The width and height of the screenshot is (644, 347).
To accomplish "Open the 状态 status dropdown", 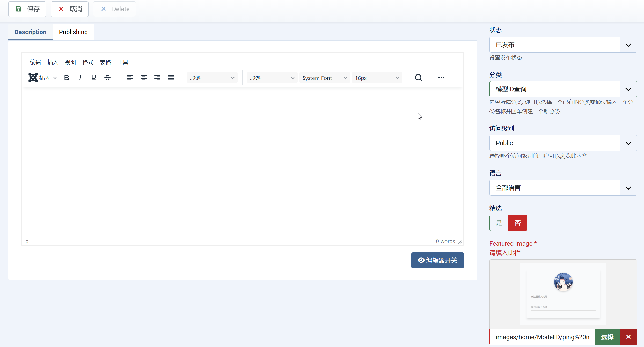I will tap(563, 45).
